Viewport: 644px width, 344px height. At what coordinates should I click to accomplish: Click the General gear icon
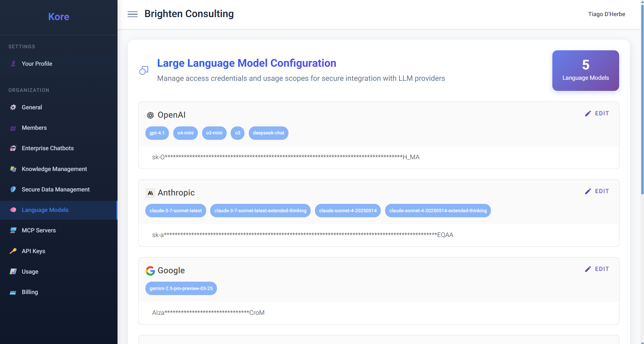pos(13,107)
